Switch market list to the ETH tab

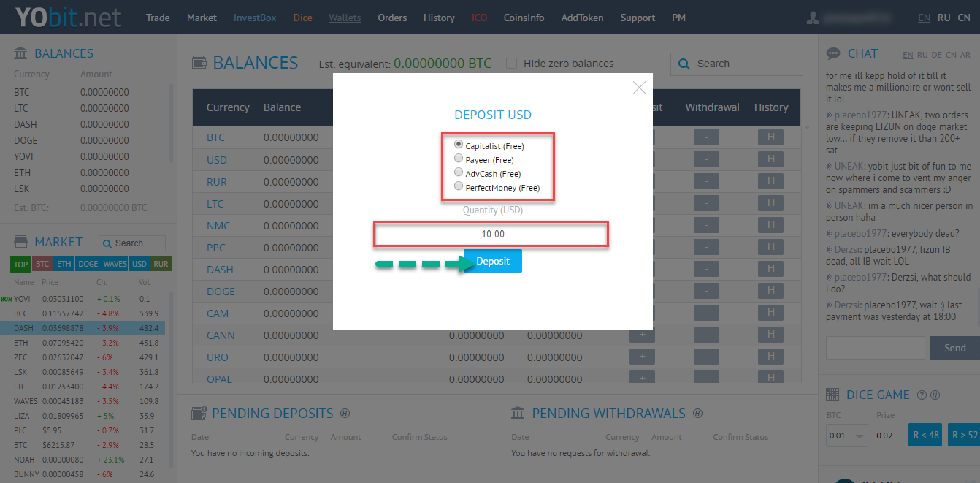64,264
